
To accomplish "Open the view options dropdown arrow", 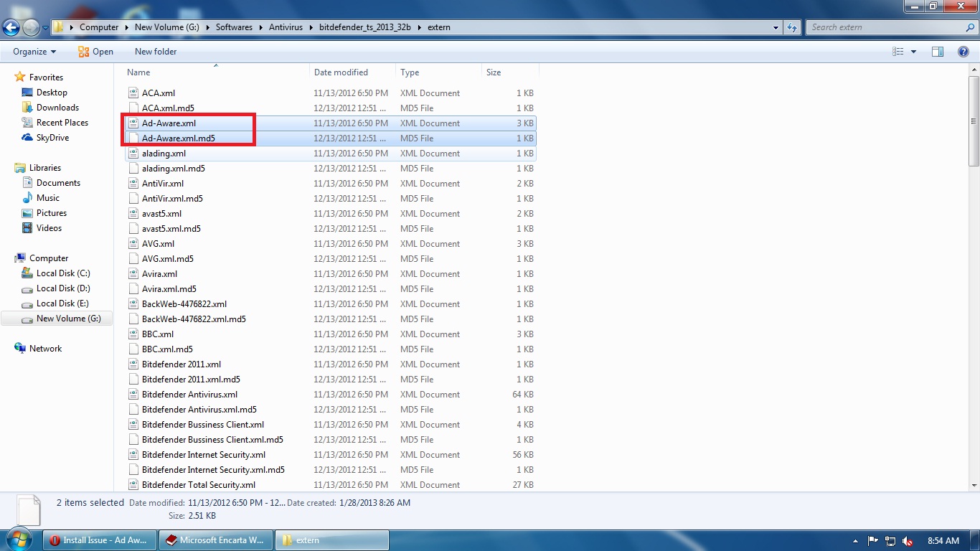I will (913, 52).
